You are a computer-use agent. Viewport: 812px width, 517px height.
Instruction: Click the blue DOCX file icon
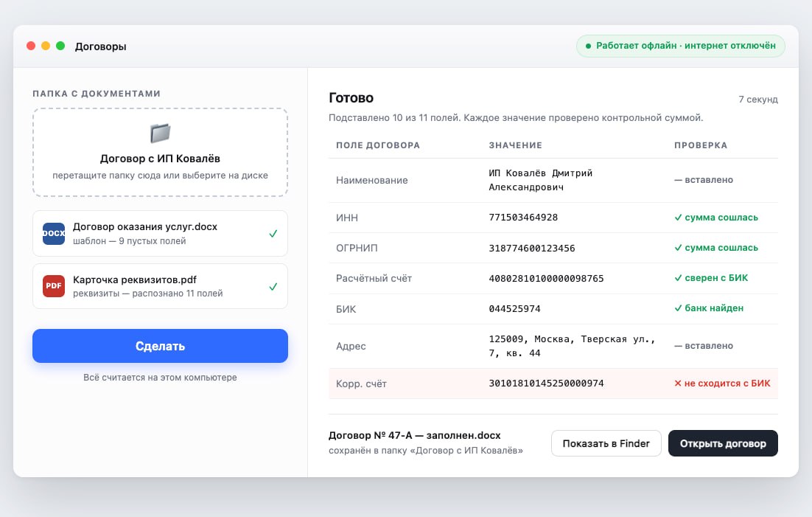tap(54, 233)
